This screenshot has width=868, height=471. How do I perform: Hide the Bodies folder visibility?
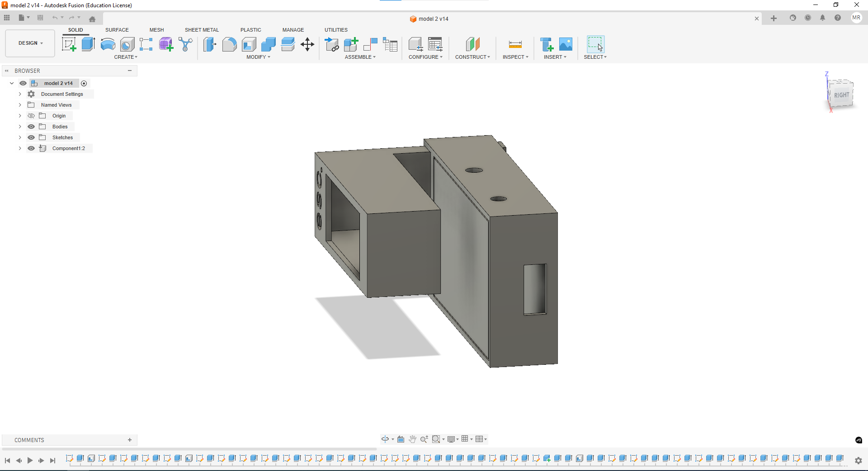(x=31, y=127)
